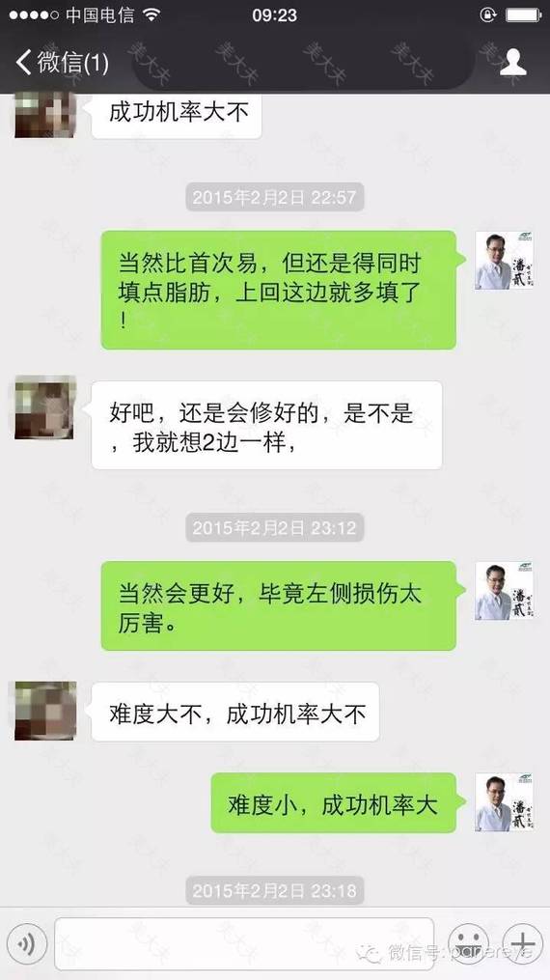Select the white bubble 我就想2边一样

266,426
